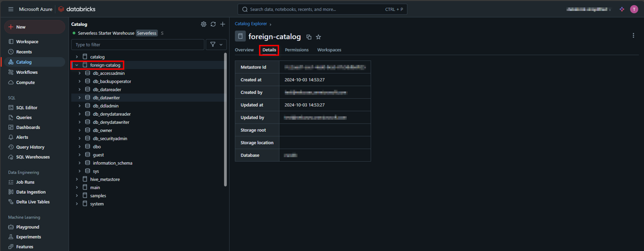The height and width of the screenshot is (251, 644).
Task: Click the SQL Warehouses icon
Action: click(x=11, y=157)
